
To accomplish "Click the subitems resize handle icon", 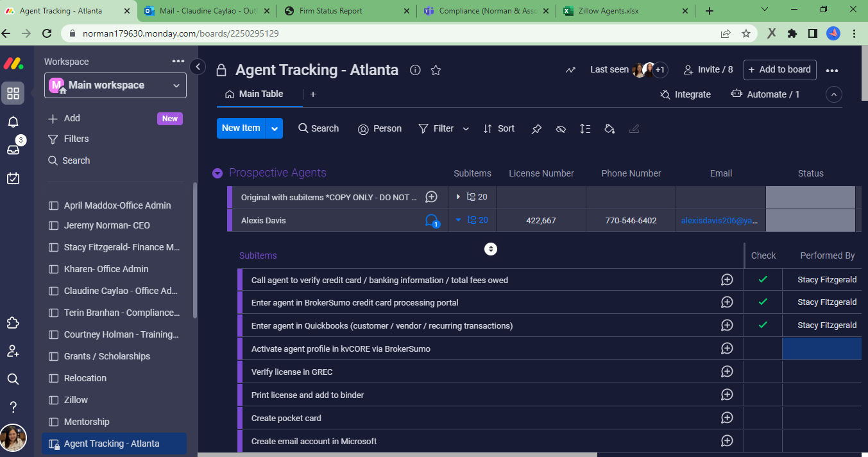I will point(491,249).
